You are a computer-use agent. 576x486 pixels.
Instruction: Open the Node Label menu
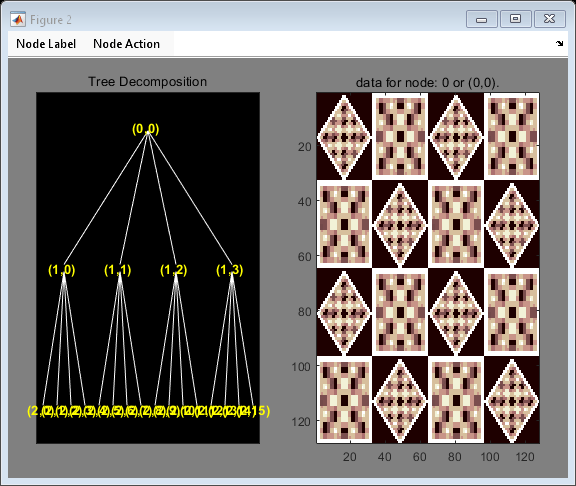pos(46,44)
